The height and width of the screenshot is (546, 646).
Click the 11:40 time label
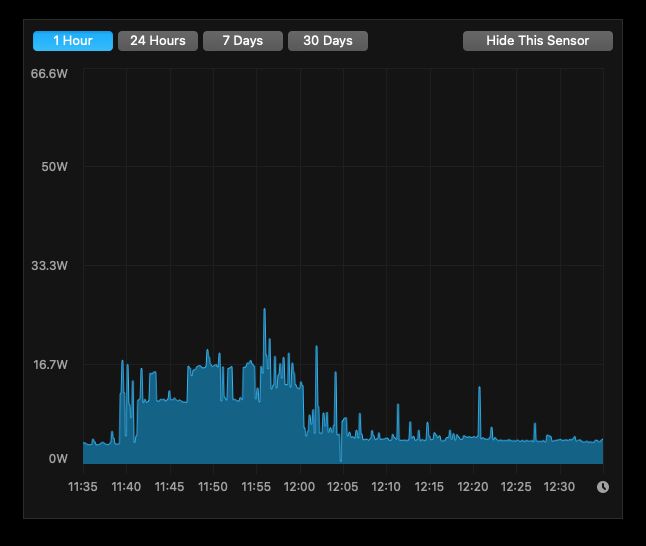coord(126,487)
